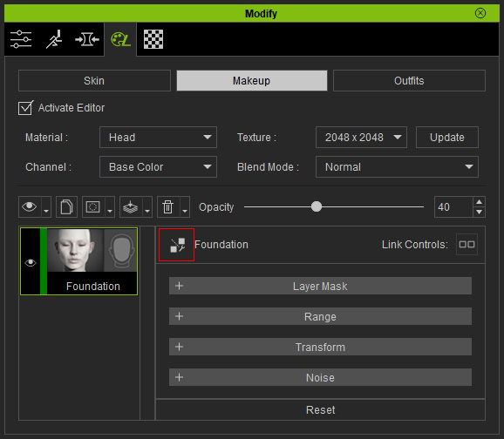Click the trash delete layer icon

167,206
